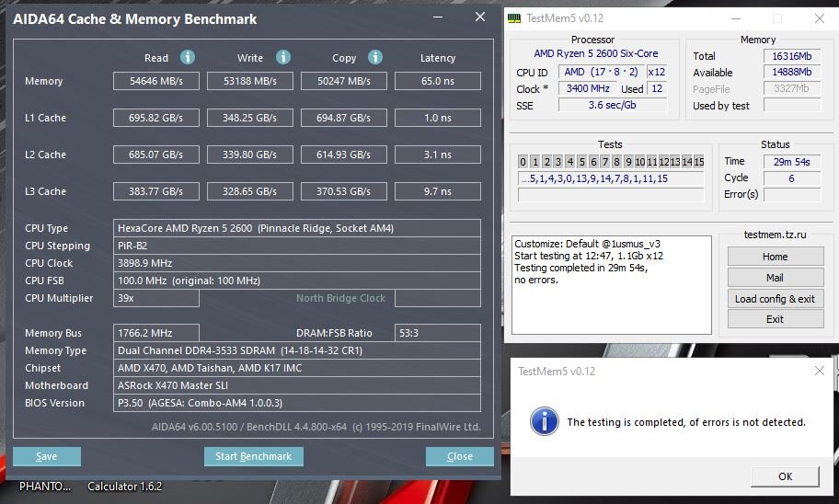The image size is (839, 504).
Task: Dismiss the TestMem5 dialog via its X
Action: click(x=819, y=371)
